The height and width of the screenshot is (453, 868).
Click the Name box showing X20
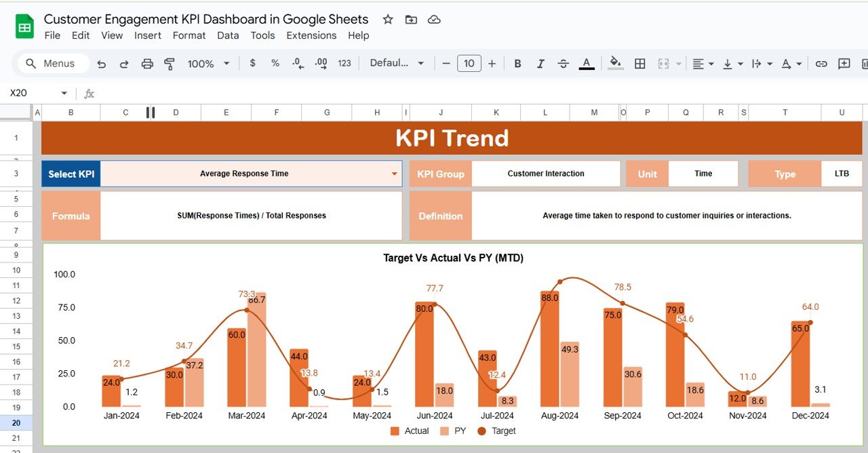tap(31, 93)
